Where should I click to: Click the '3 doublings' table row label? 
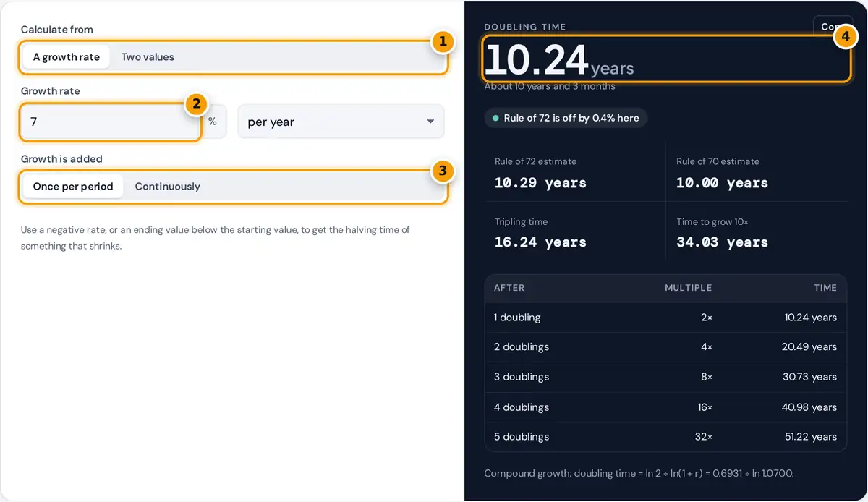[522, 377]
